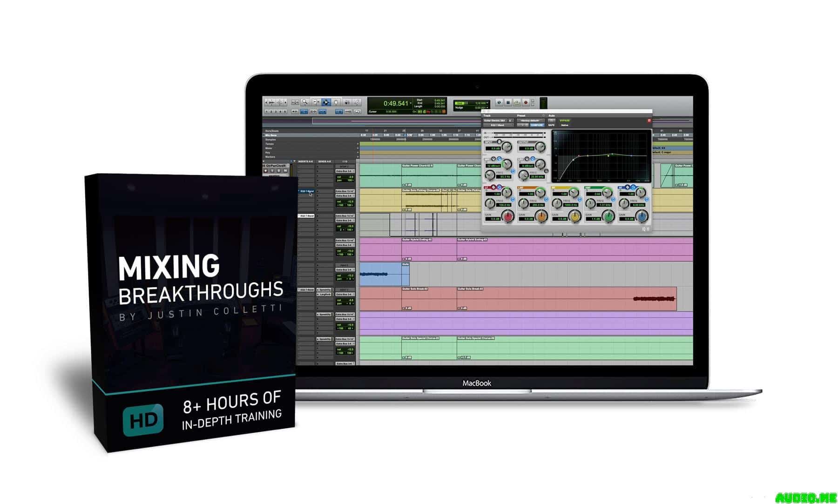
Task: Select the Guitar Hybrid Ending-02 clip
Action: (x=429, y=249)
